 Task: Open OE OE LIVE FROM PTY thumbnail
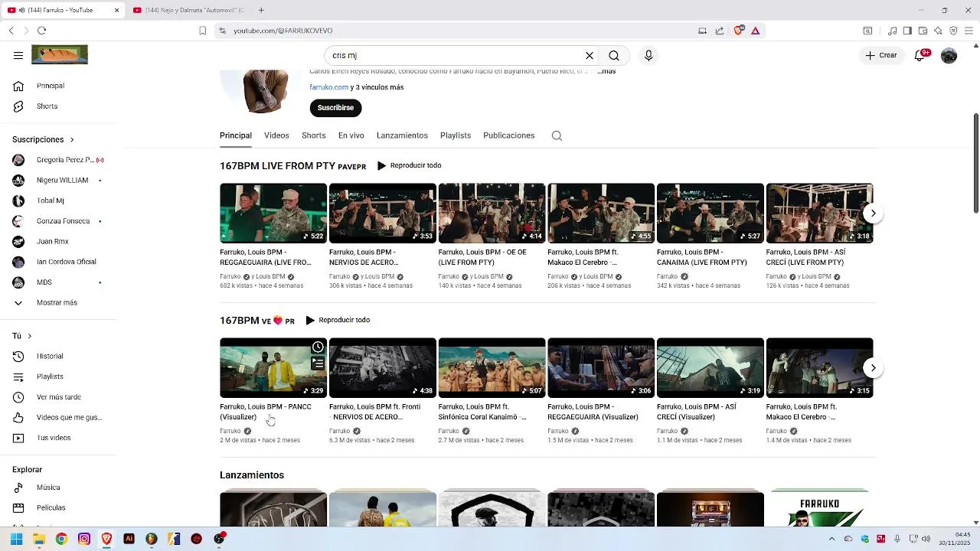pyautogui.click(x=492, y=214)
